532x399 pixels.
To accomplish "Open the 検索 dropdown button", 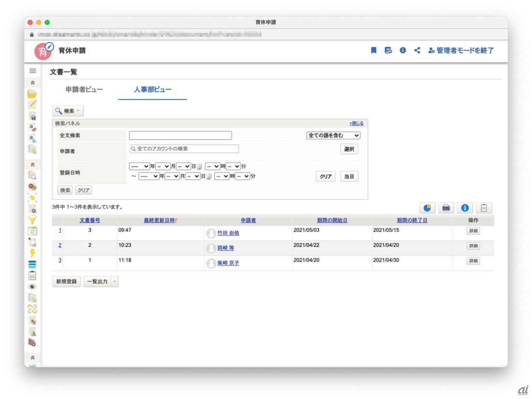I will click(68, 111).
